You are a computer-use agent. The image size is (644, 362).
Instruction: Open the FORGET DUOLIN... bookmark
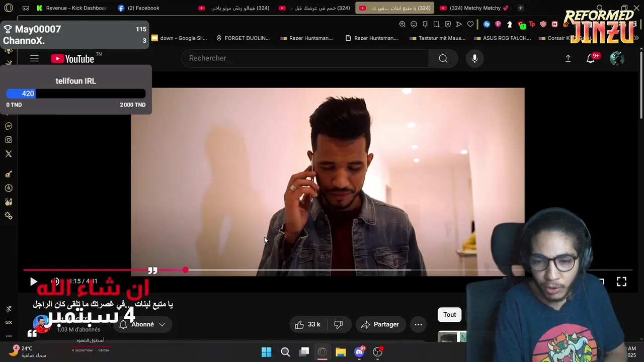pyautogui.click(x=243, y=38)
